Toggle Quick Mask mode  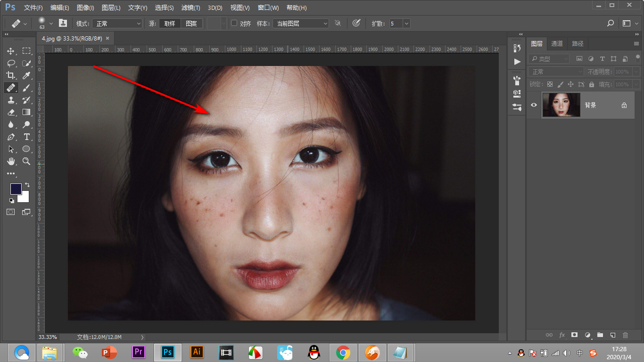click(x=11, y=212)
